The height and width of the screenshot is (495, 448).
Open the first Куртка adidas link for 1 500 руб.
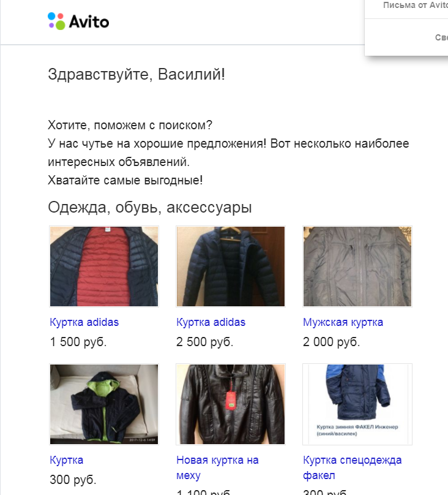[84, 322]
